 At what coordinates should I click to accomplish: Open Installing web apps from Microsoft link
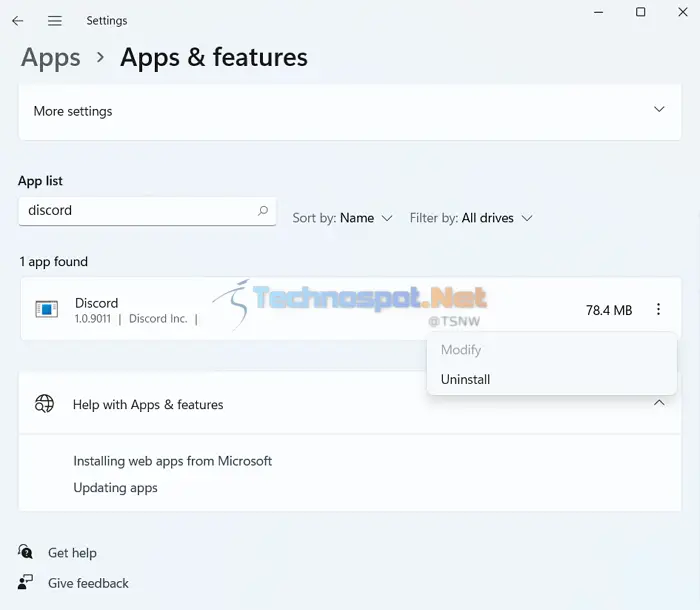click(172, 461)
